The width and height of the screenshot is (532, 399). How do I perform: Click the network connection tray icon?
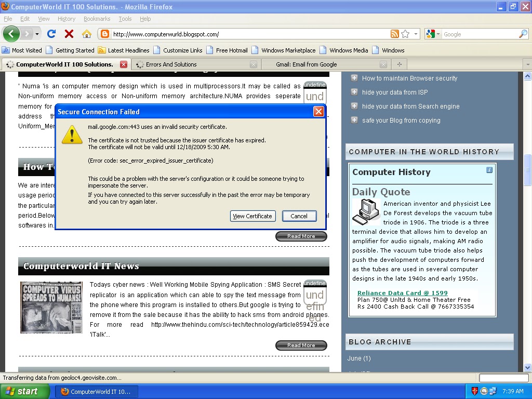tap(493, 391)
